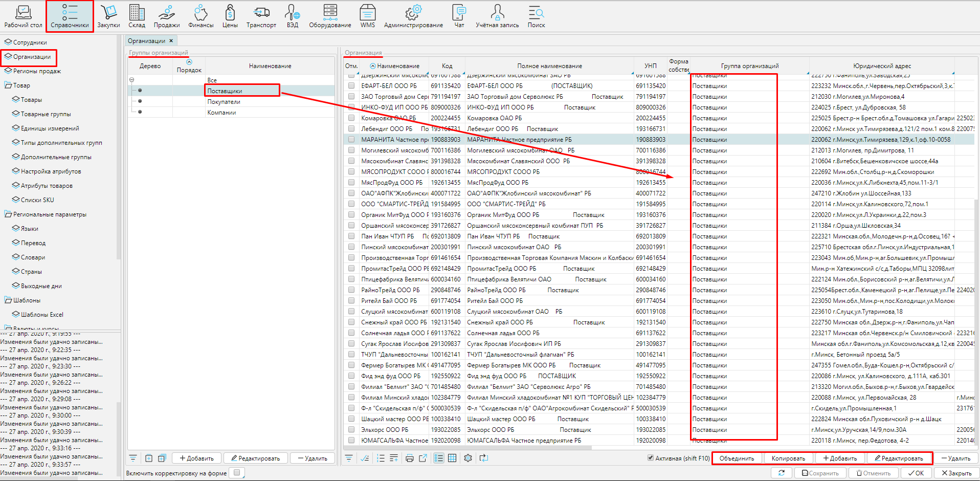
Task: Open Сотрудники in the left sidebar
Action: (x=30, y=42)
